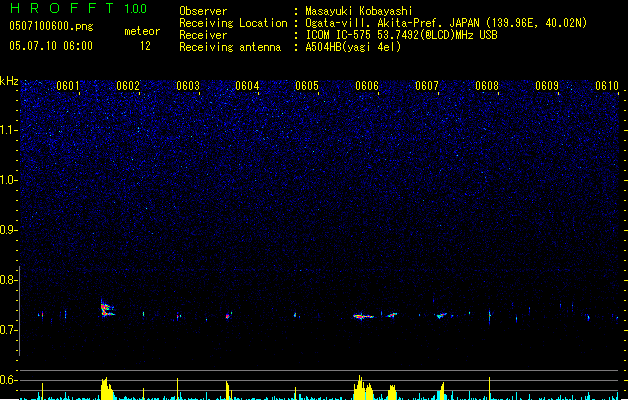The image size is (629, 400).
Task: Click the "Receiving Location" label
Action: [233, 23]
